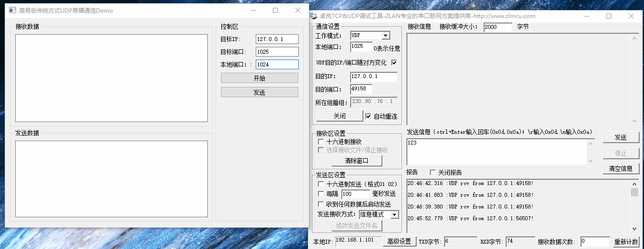Click the 接收数据次数 field
Screen dimensions: 644x249
pos(595,242)
